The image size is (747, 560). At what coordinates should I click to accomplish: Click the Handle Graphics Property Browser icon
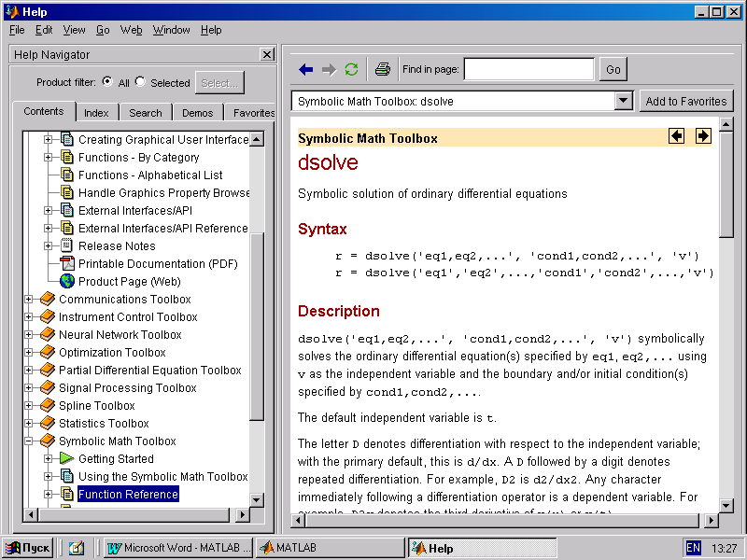67,192
